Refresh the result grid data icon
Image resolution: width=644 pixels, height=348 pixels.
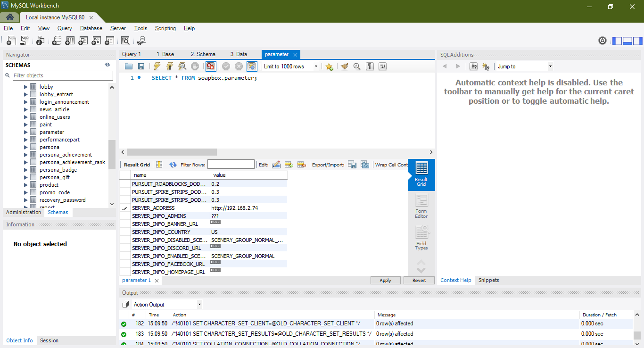(173, 165)
